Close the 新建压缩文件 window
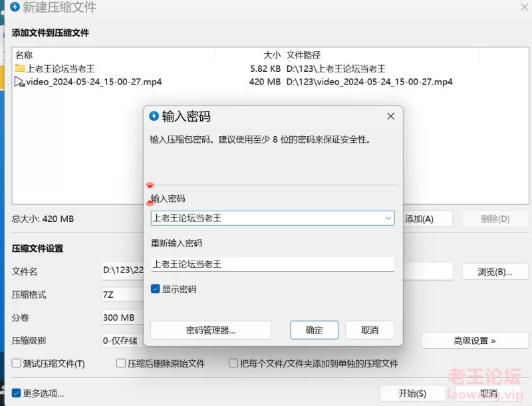This screenshot has width=532, height=406. coord(524,7)
